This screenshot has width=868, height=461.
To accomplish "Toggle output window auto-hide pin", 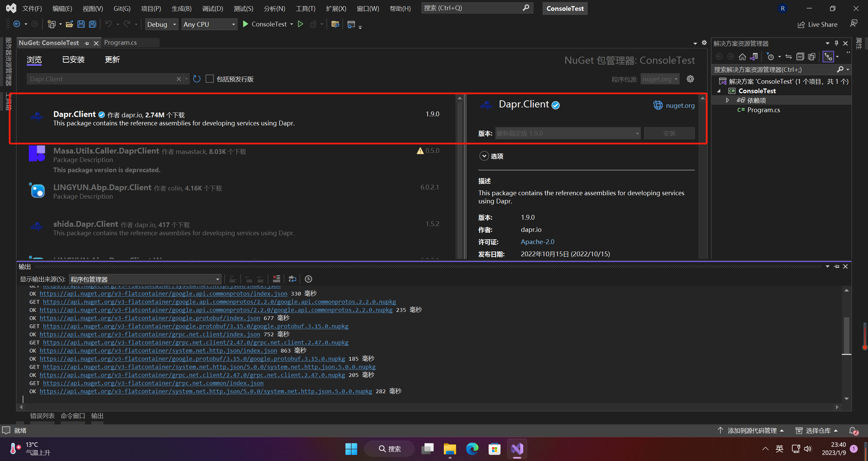I will 836,266.
